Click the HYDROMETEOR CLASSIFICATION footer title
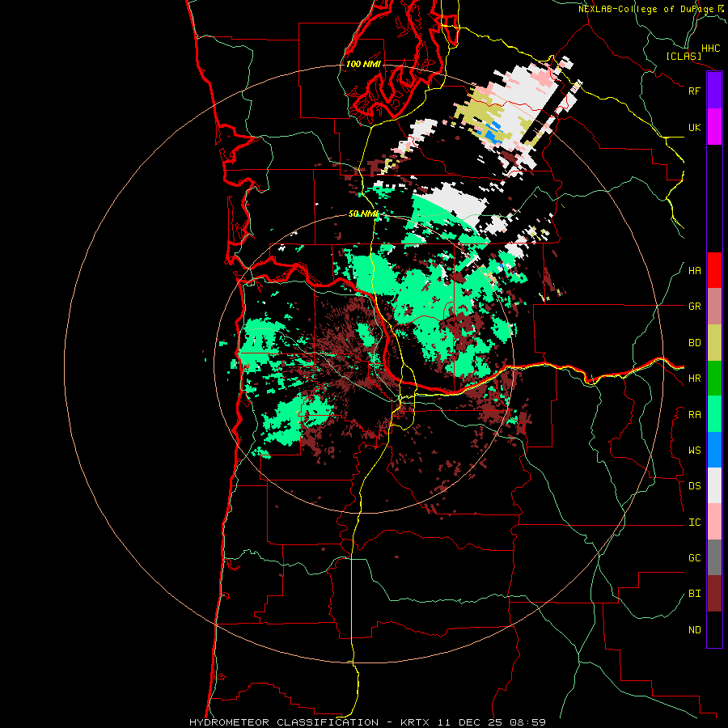 [284, 722]
